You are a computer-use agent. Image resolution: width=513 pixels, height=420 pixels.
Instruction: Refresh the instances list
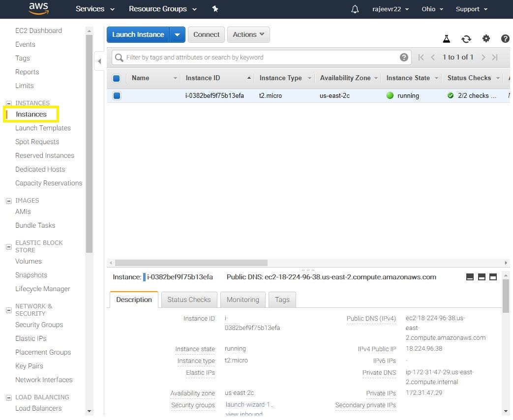[466, 38]
